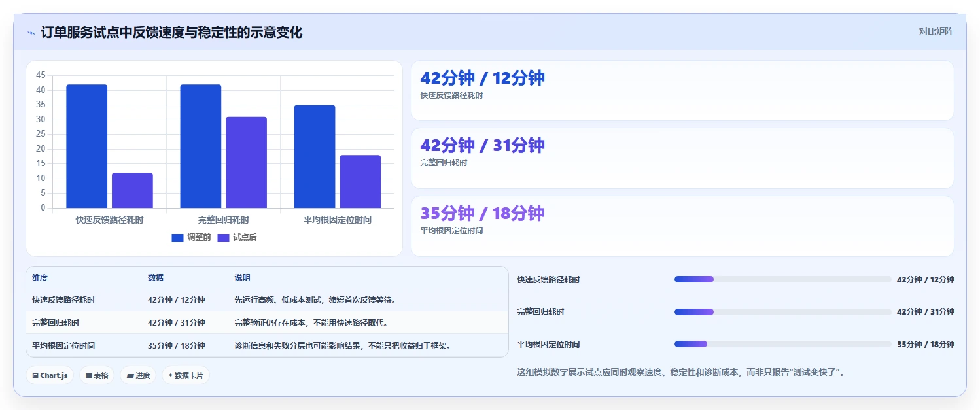Click description starting 诊断信息和失败分层
980x410 pixels.
(x=343, y=345)
